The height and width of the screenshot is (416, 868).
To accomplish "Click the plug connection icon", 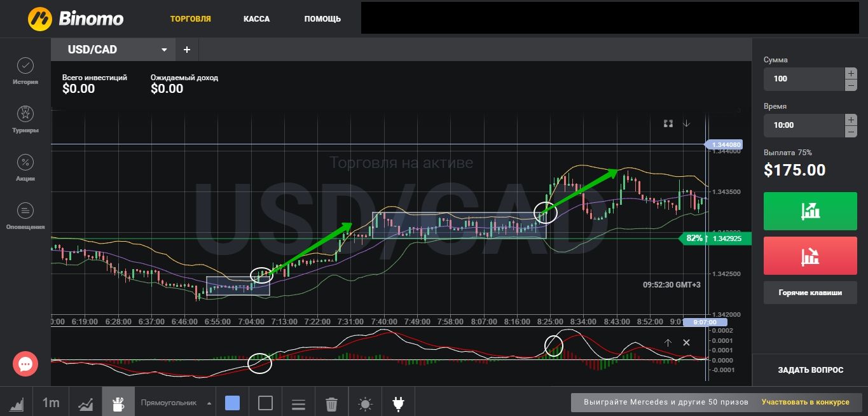I will click(399, 403).
